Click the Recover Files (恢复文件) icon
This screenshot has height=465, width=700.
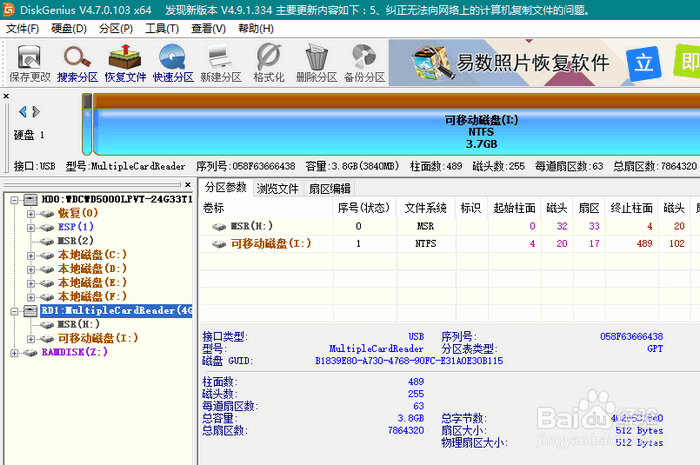(125, 63)
